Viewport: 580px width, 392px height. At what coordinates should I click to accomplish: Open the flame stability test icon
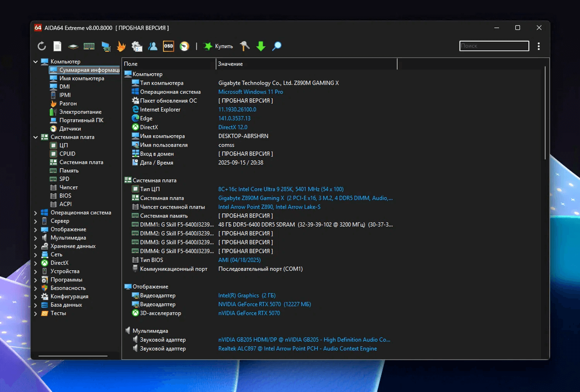121,46
